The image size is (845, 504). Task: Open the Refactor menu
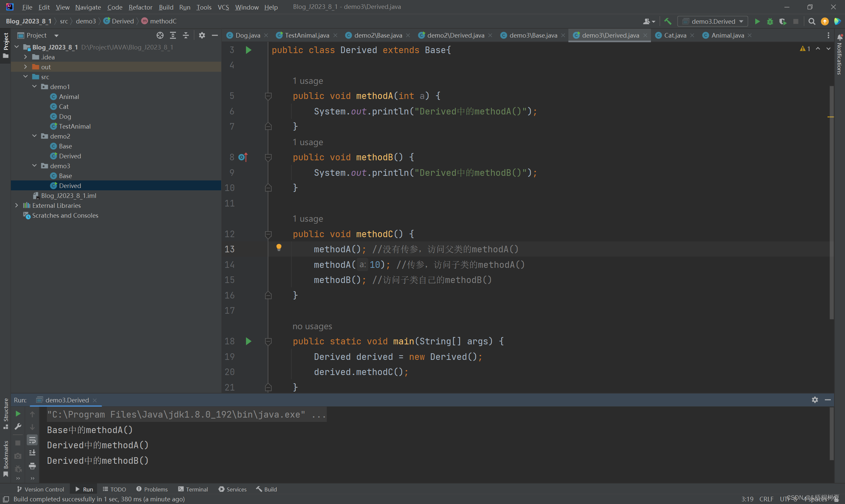[x=140, y=7]
